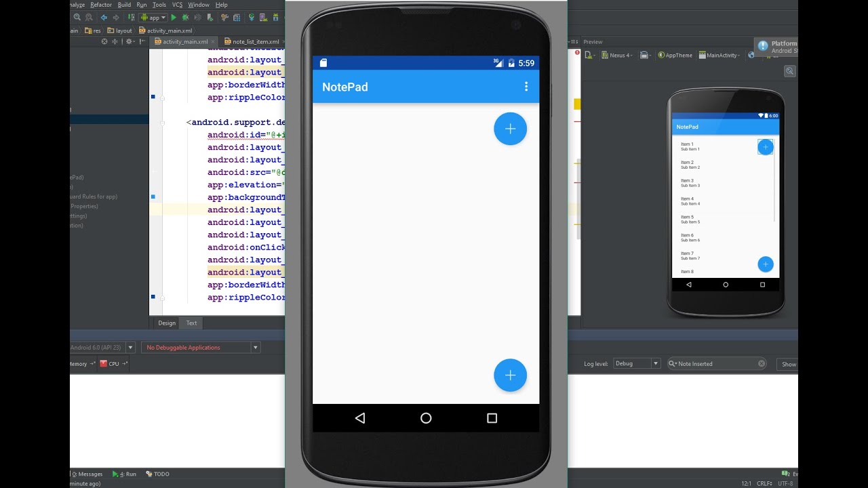Click the zoom icon in Preview pane
868x488 pixels.
790,70
